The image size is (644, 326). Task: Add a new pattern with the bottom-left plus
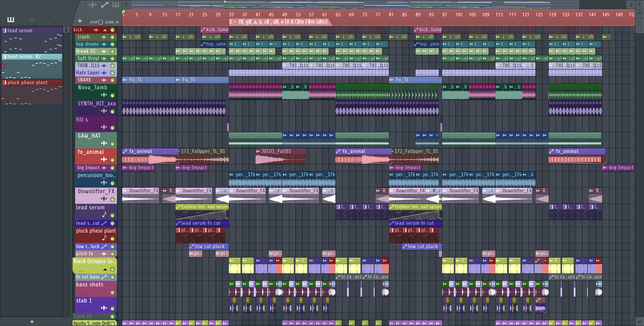32,322
